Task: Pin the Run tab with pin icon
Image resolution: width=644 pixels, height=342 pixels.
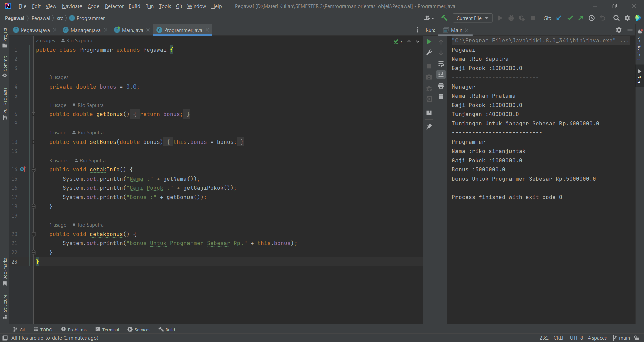Action: click(x=429, y=127)
